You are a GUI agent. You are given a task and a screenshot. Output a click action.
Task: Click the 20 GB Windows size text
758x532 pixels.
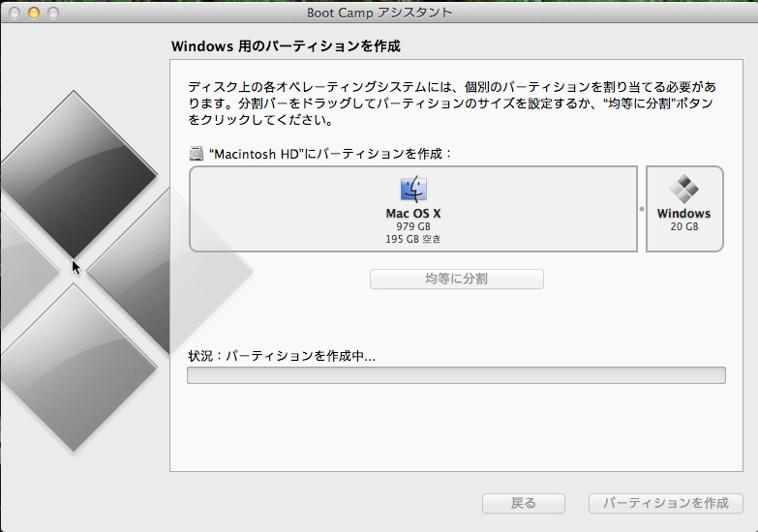683,227
